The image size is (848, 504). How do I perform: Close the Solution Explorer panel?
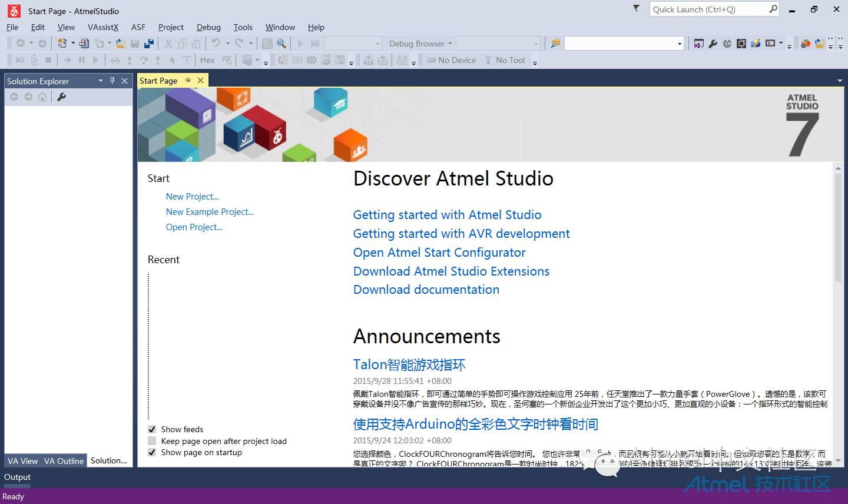(124, 81)
